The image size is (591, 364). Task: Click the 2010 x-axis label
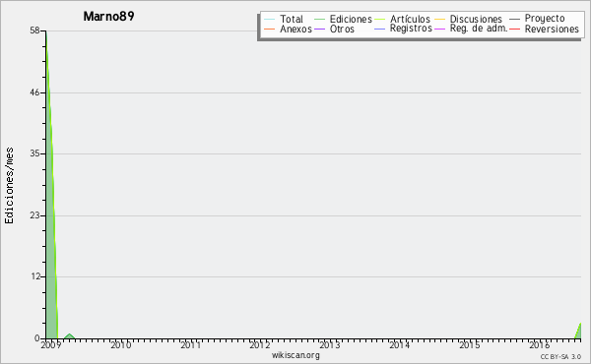[x=120, y=344]
